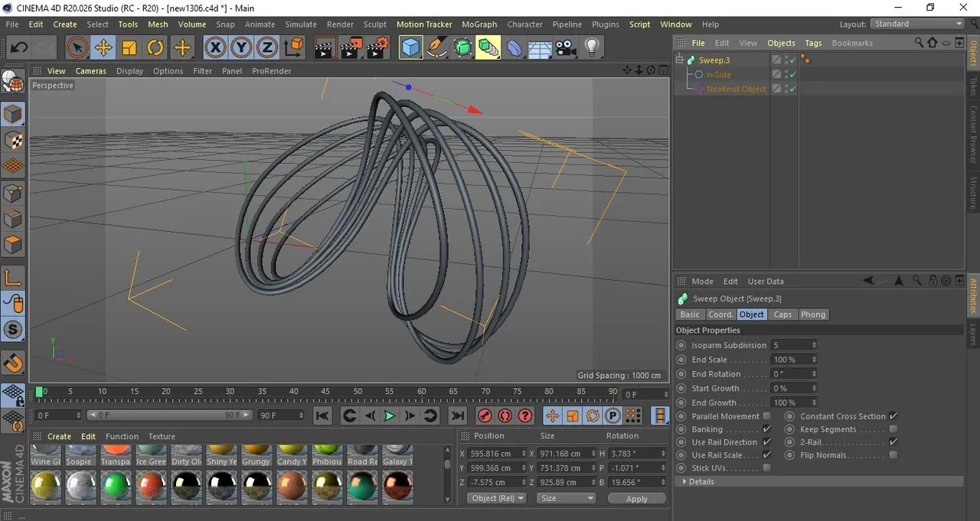Click the Apply button
The height and width of the screenshot is (521, 980).
637,499
